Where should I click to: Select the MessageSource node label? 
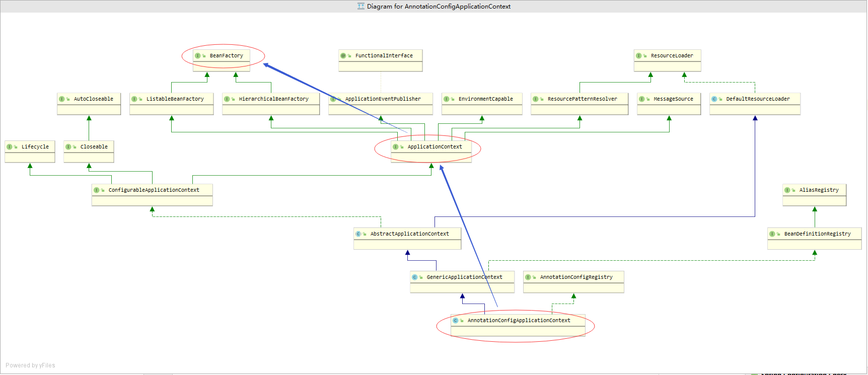click(x=674, y=99)
